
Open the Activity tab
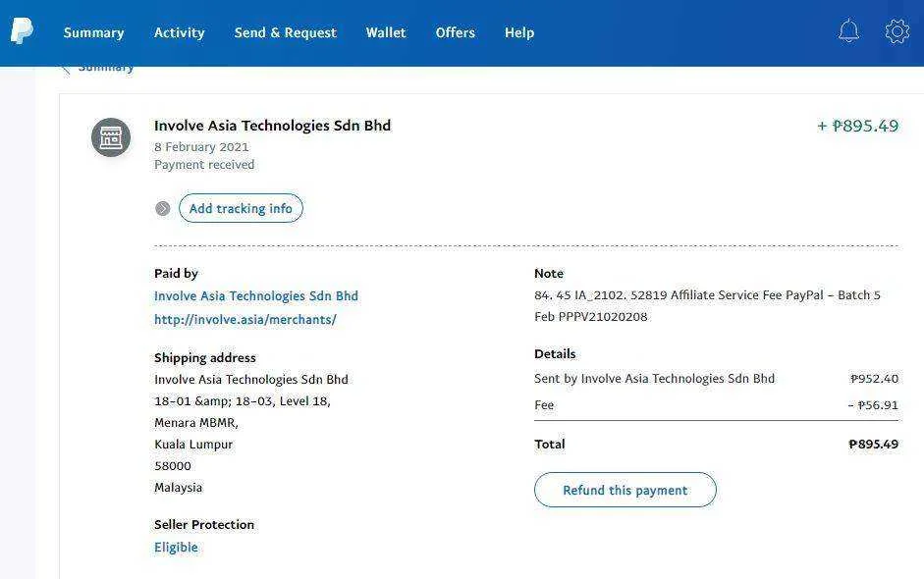[x=179, y=33]
